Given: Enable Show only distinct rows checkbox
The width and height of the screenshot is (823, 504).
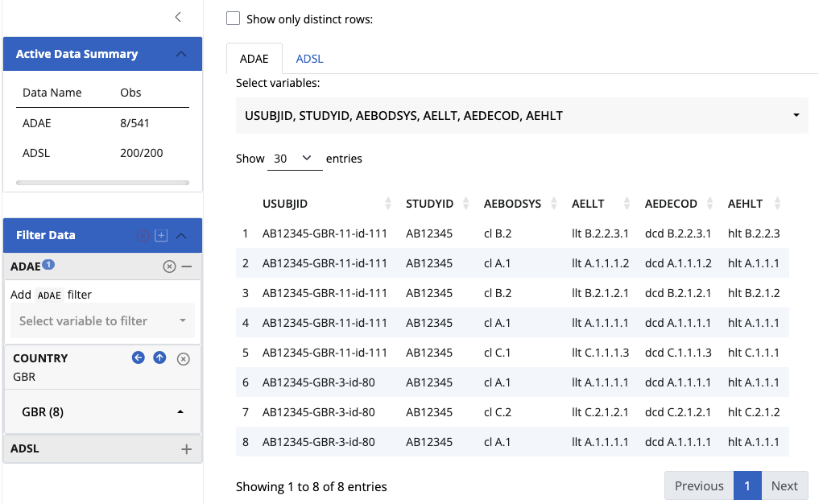Looking at the screenshot, I should (x=234, y=19).
